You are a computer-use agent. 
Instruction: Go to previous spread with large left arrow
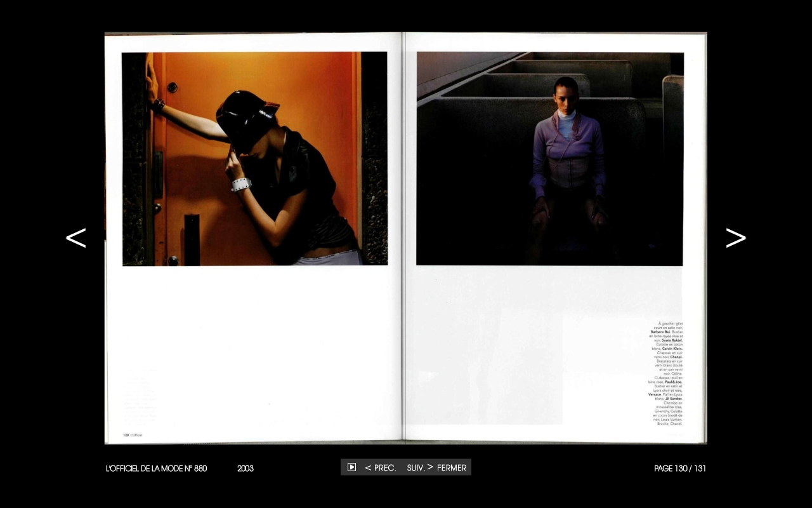click(x=75, y=238)
